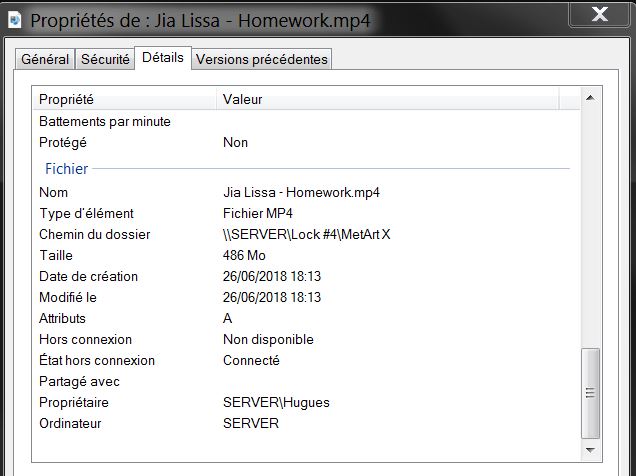Select the Détails tab
636x476 pixels.
pyautogui.click(x=163, y=58)
